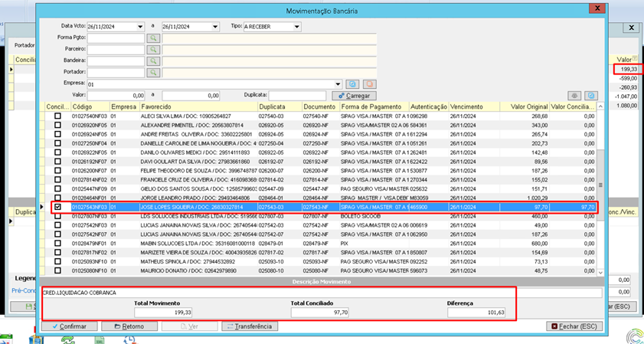
Task: Click the blue icon button beside Empresa
Action: [352, 84]
